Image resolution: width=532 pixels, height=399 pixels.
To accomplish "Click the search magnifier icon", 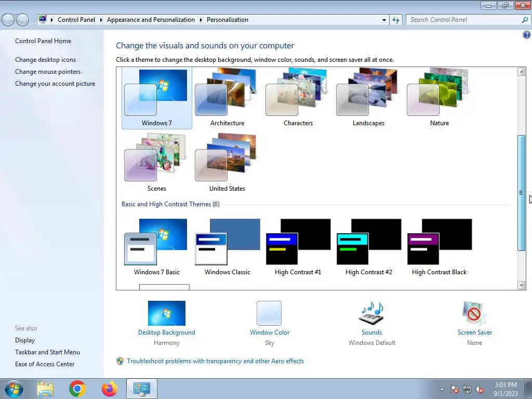I will pos(525,20).
